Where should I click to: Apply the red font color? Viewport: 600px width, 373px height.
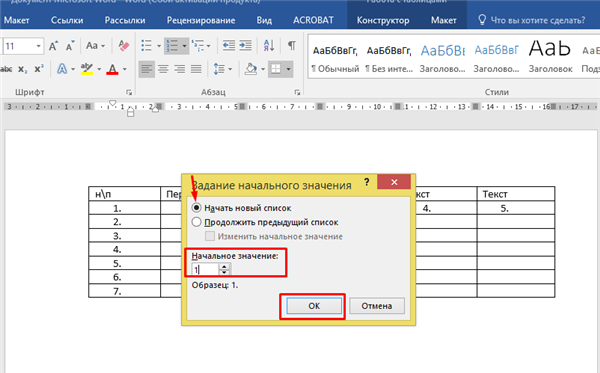tap(112, 69)
